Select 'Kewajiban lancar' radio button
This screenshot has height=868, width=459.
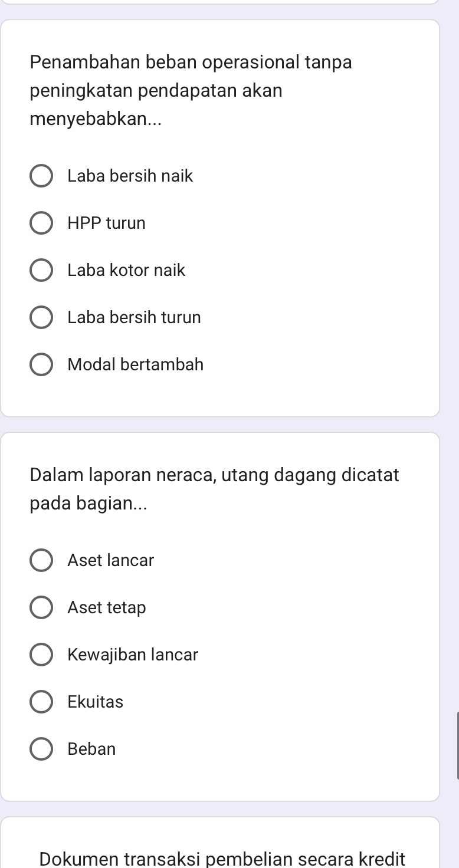(x=41, y=655)
